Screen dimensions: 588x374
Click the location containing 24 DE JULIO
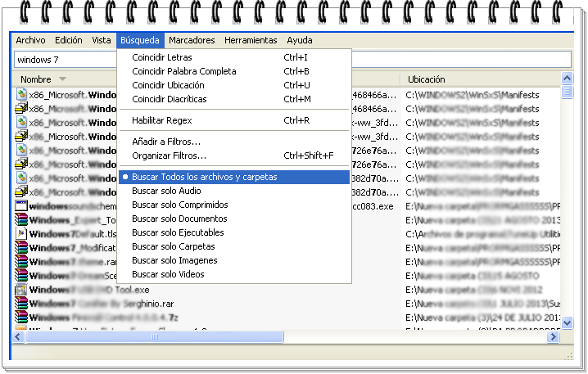tap(483, 318)
